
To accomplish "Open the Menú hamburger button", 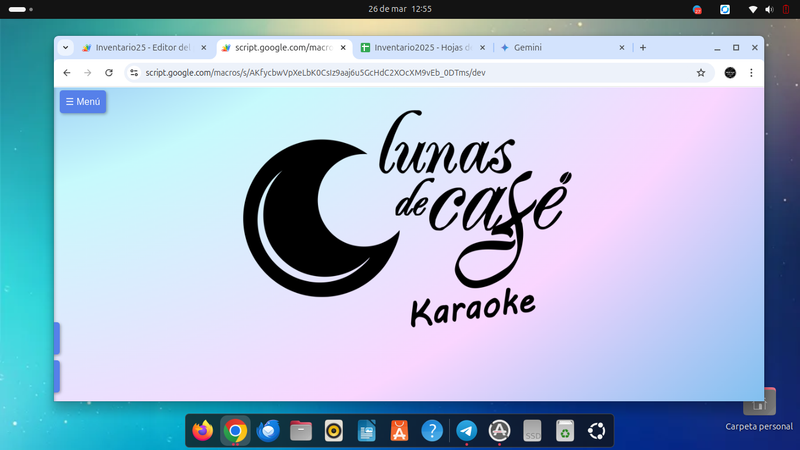I will [82, 102].
